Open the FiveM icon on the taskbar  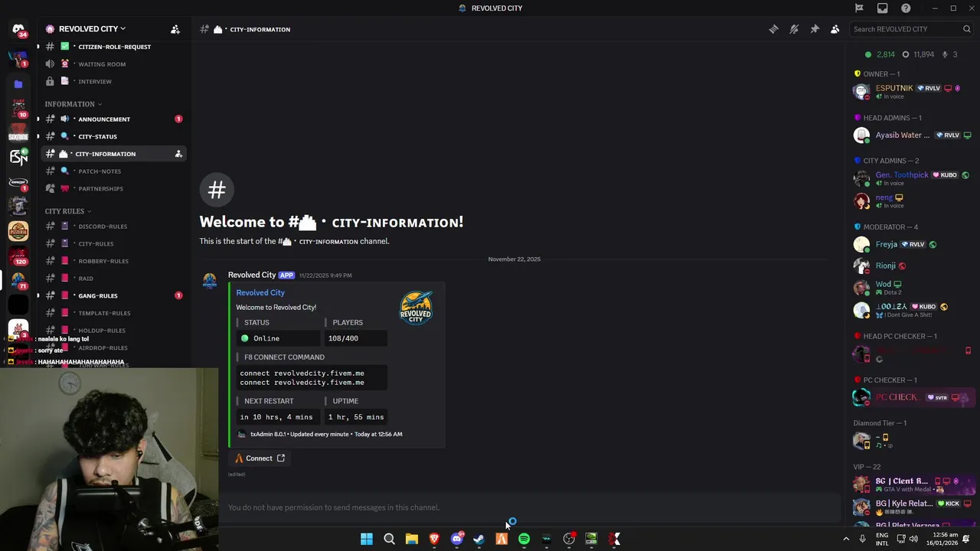tap(501, 540)
